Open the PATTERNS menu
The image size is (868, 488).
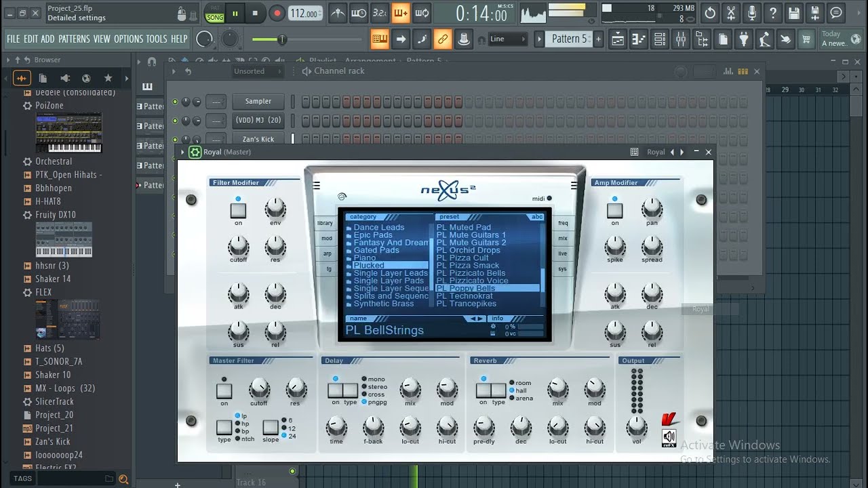pyautogui.click(x=74, y=39)
